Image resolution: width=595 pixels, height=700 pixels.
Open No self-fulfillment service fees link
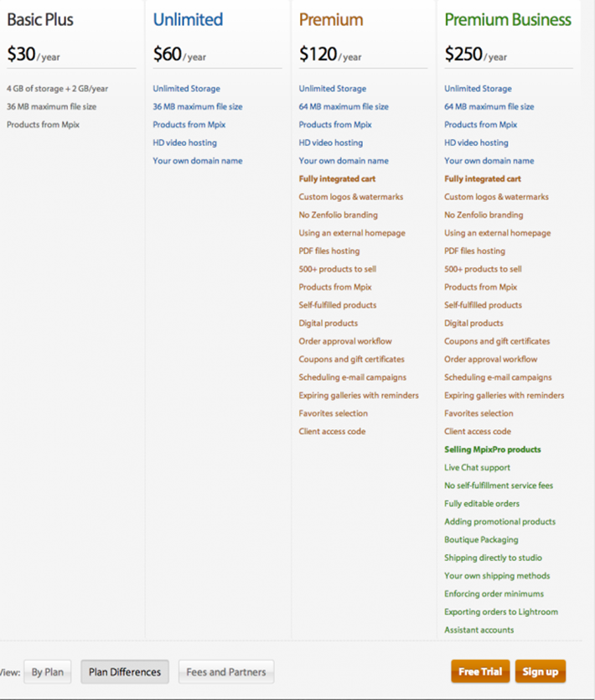coord(499,485)
